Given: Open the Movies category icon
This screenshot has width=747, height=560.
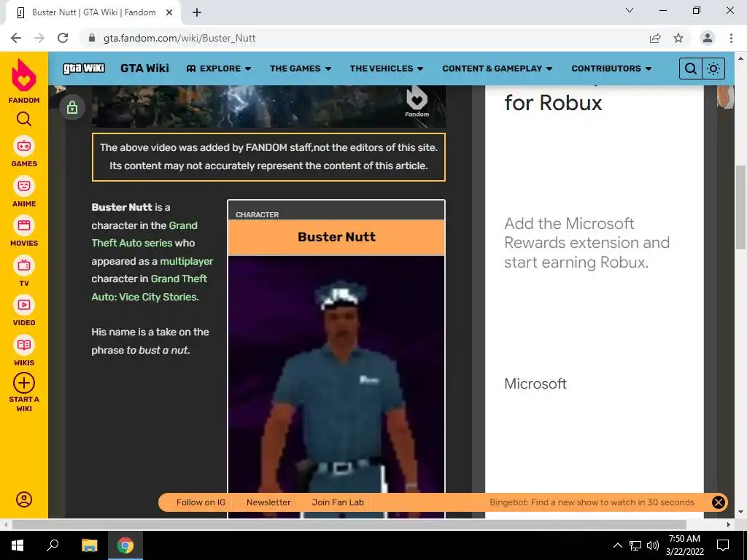Looking at the screenshot, I should point(24,225).
